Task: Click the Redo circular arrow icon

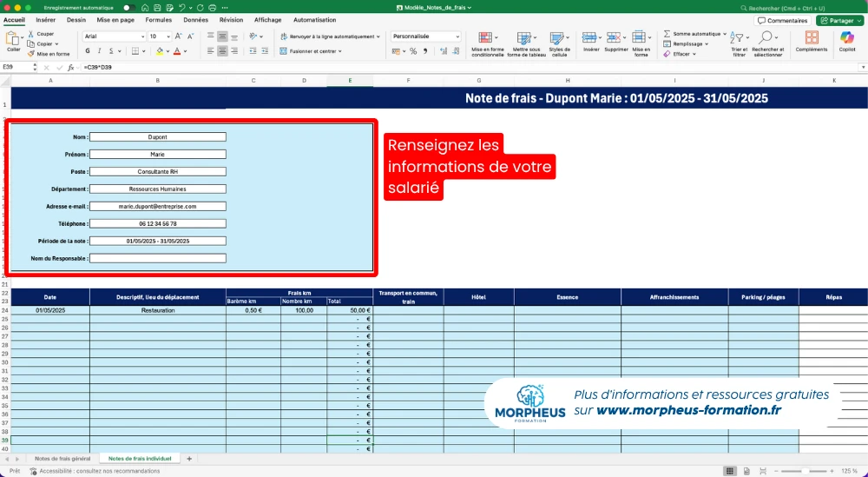Action: coord(200,8)
